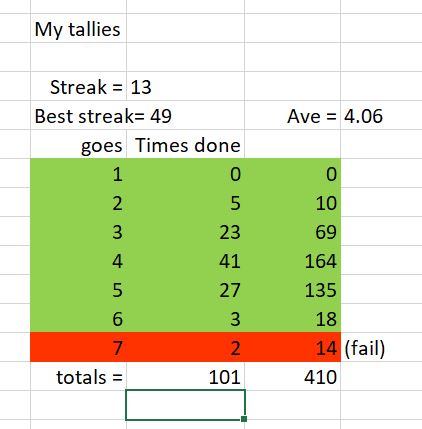Select the cell showing 69

click(293, 231)
